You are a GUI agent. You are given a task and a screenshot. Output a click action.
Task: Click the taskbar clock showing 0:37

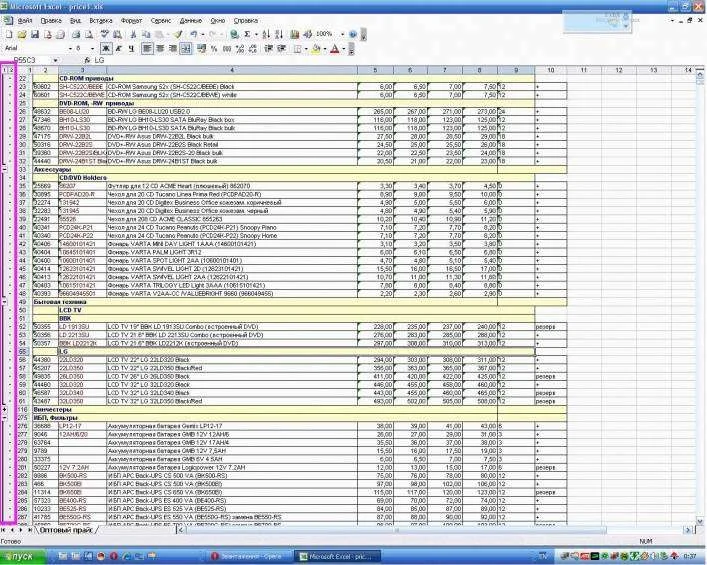click(x=690, y=556)
